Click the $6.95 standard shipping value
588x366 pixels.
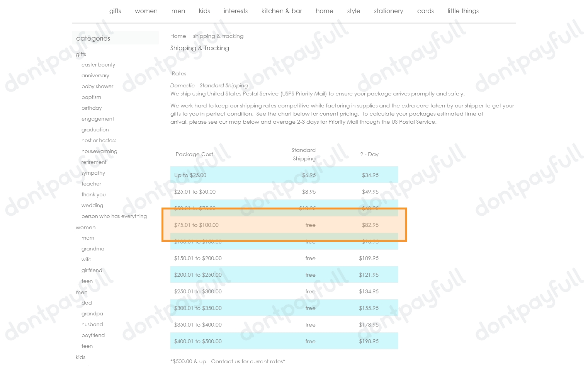click(x=309, y=175)
